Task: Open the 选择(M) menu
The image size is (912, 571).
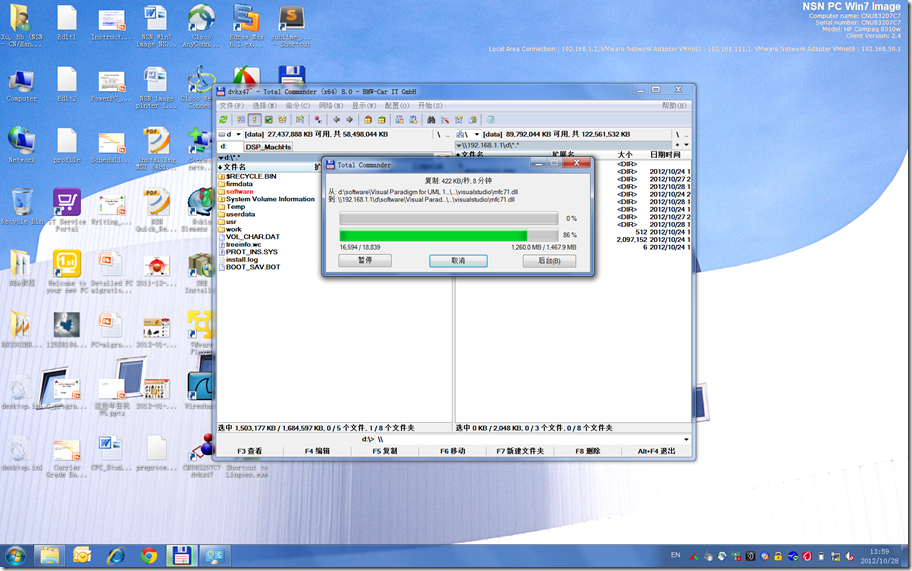Action: [x=265, y=105]
